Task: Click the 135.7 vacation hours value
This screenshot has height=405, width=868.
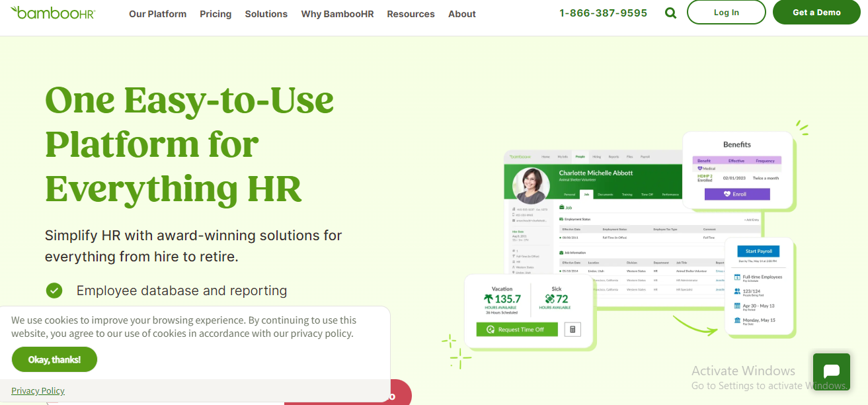Action: click(508, 299)
